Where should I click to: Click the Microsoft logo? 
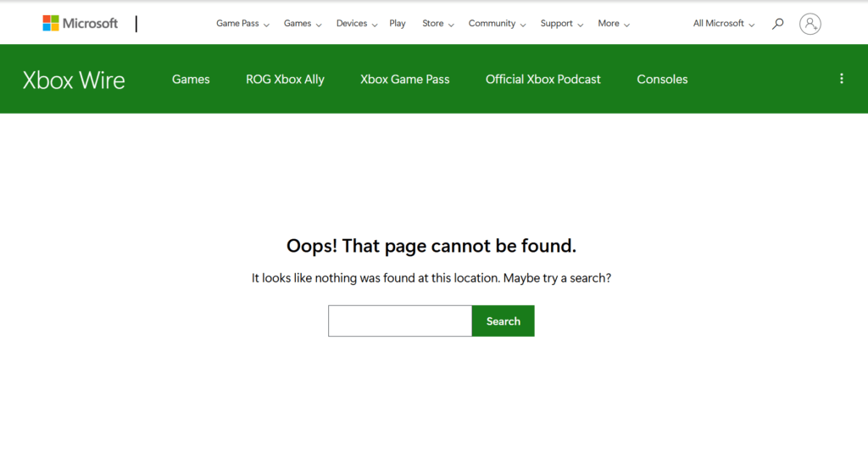click(81, 24)
